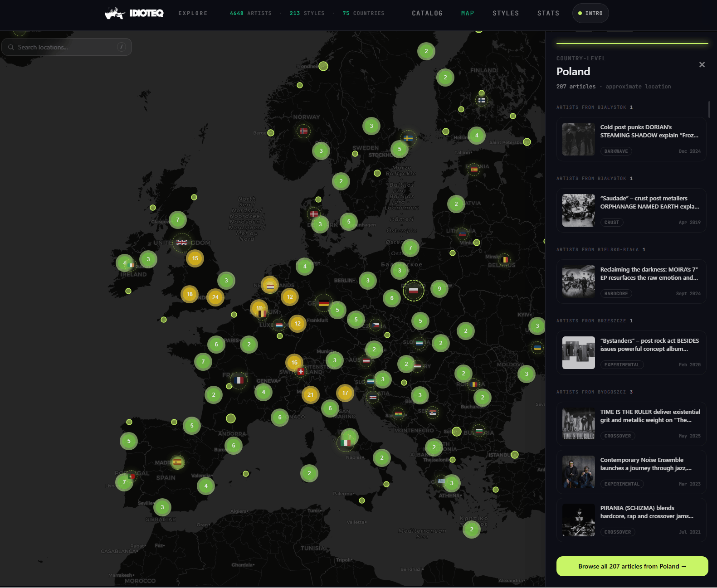Click the cluster marker labeled 17
Image resolution: width=717 pixels, height=588 pixels.
[x=345, y=393]
